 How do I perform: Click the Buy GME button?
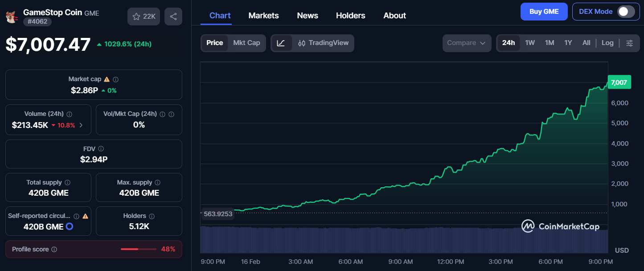(544, 12)
